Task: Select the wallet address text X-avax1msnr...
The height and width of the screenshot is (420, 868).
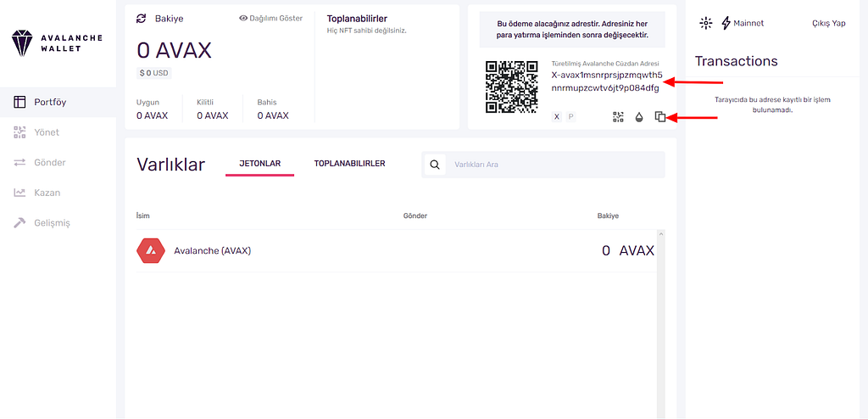Action: click(607, 81)
